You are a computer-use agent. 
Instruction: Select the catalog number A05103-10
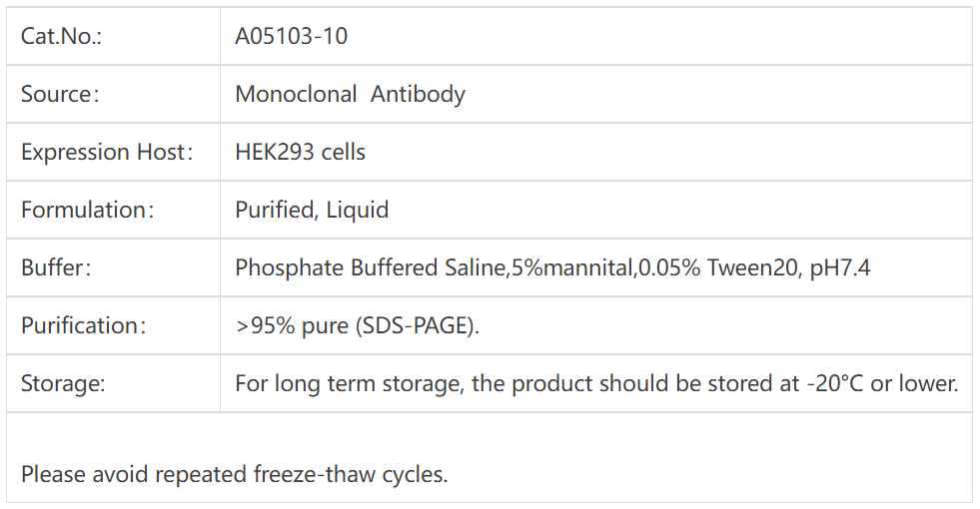(292, 37)
